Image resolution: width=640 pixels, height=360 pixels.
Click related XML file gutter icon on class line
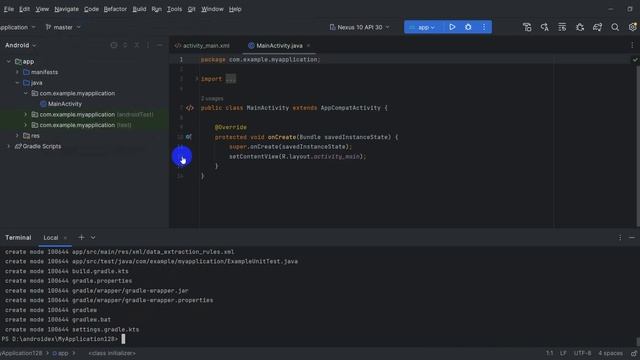tap(189, 108)
